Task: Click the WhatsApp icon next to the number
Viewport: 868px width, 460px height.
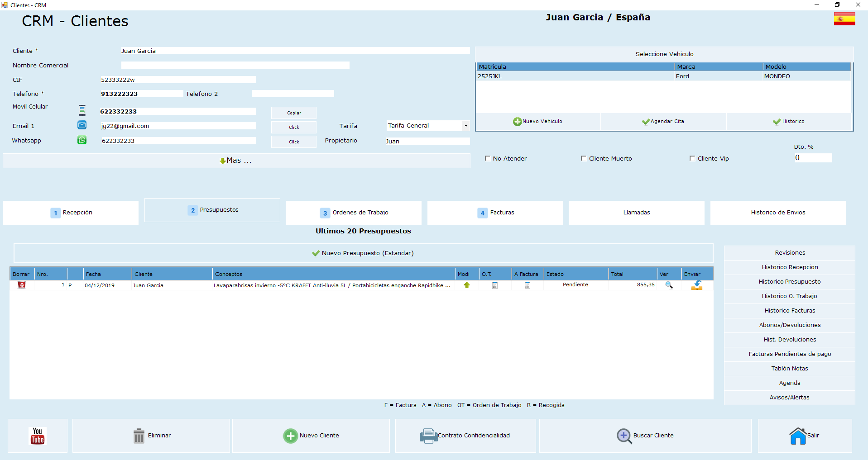Action: point(82,140)
